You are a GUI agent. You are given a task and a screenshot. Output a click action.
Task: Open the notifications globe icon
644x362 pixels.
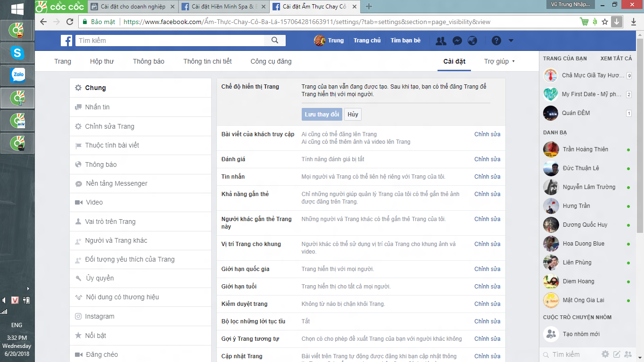(472, 41)
